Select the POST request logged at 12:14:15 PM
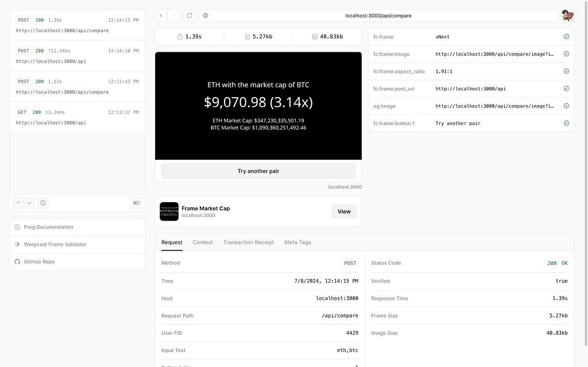This screenshot has width=588, height=367. (78, 25)
